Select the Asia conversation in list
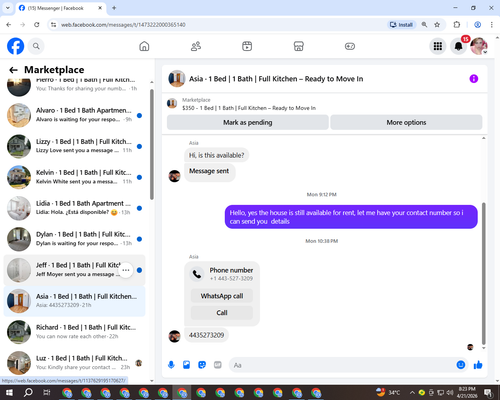500x400 pixels. click(x=74, y=301)
